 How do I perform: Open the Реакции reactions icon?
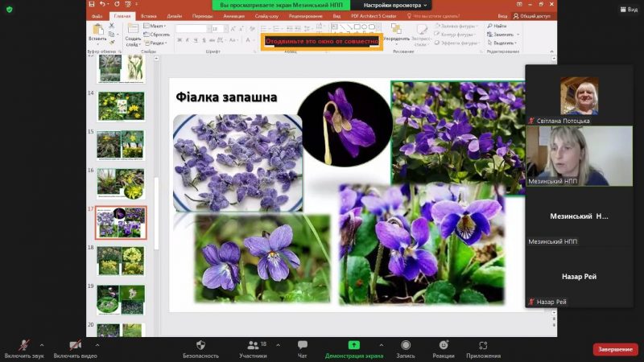coord(443,345)
